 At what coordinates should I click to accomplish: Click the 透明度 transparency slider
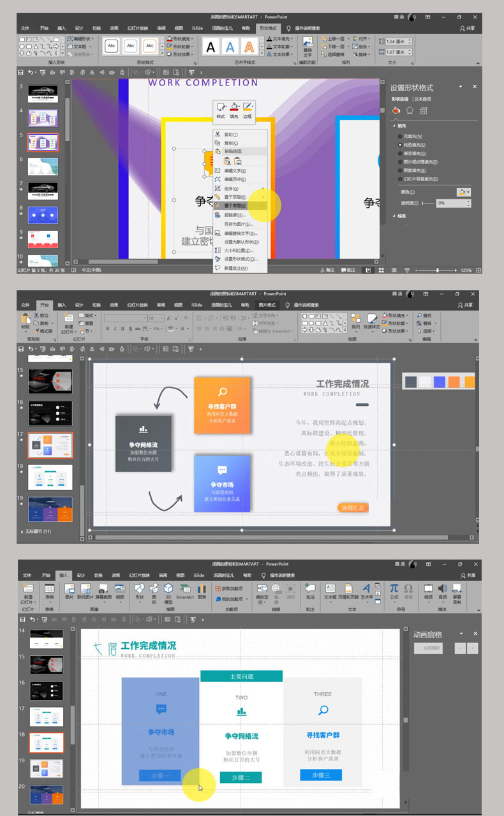click(x=426, y=203)
